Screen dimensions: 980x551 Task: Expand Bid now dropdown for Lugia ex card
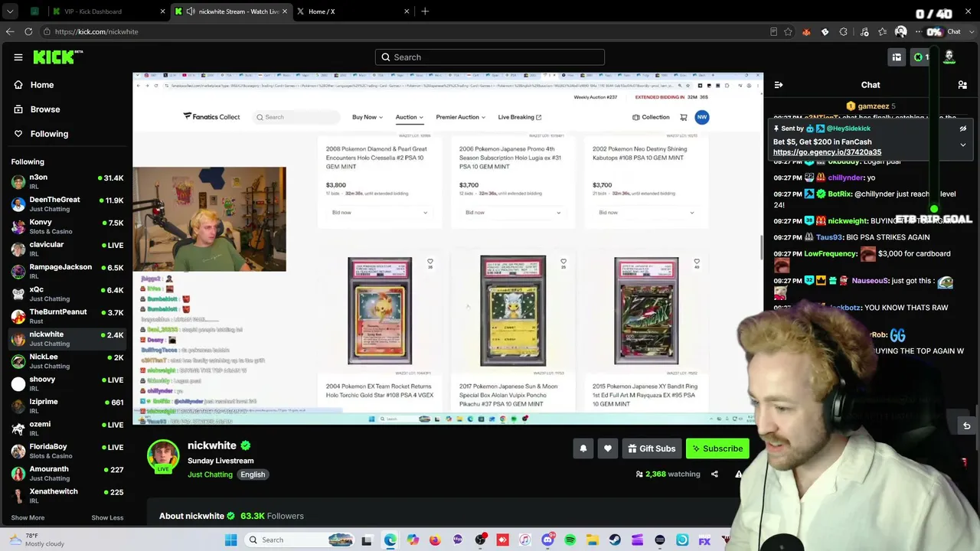point(513,212)
